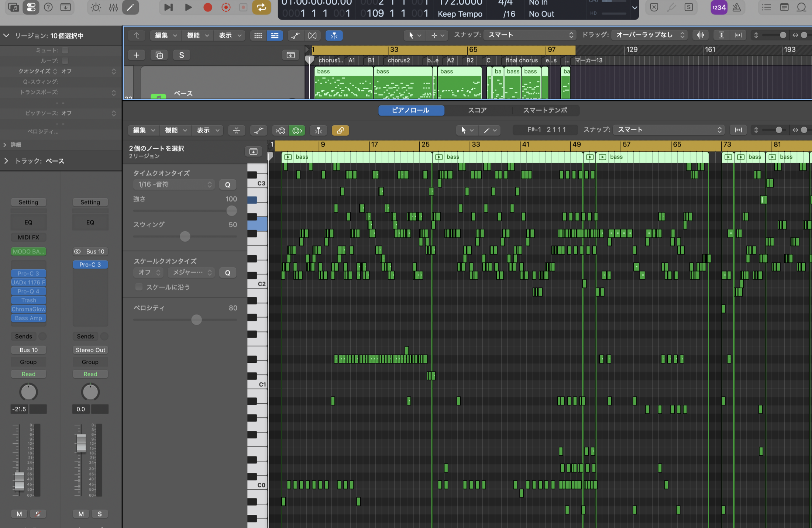Tick the スケールに沿う checkbox
Image resolution: width=812 pixels, height=528 pixels.
(139, 287)
